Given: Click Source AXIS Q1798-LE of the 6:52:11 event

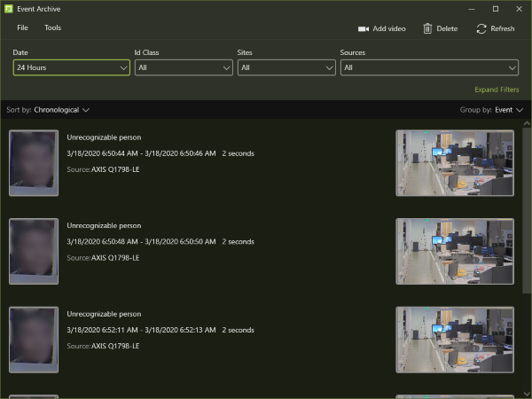Looking at the screenshot, I should (x=103, y=346).
